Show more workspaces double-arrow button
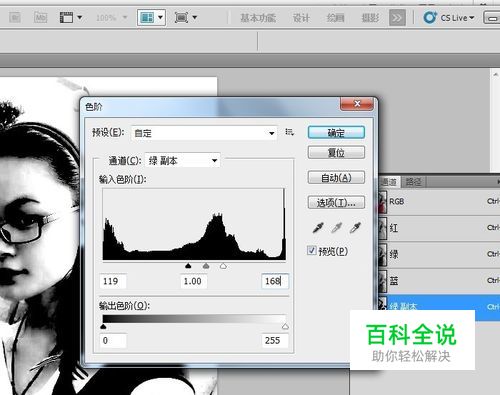500x395 pixels. (397, 18)
